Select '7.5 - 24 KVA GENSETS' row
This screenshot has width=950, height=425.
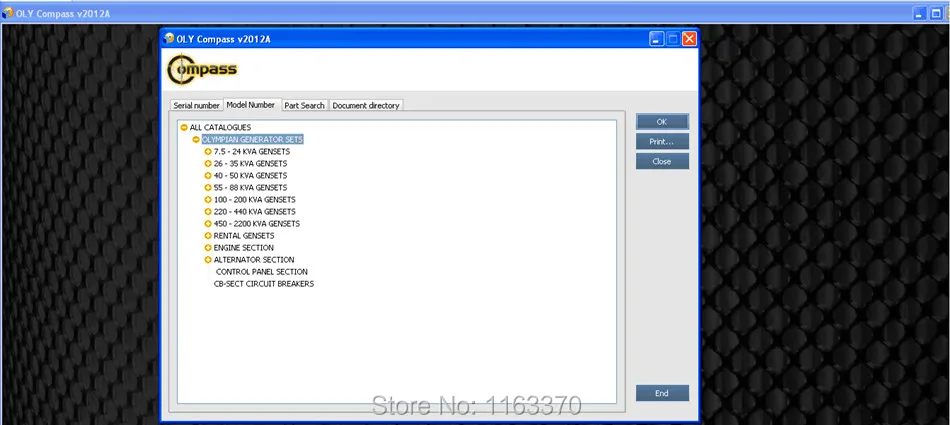251,152
